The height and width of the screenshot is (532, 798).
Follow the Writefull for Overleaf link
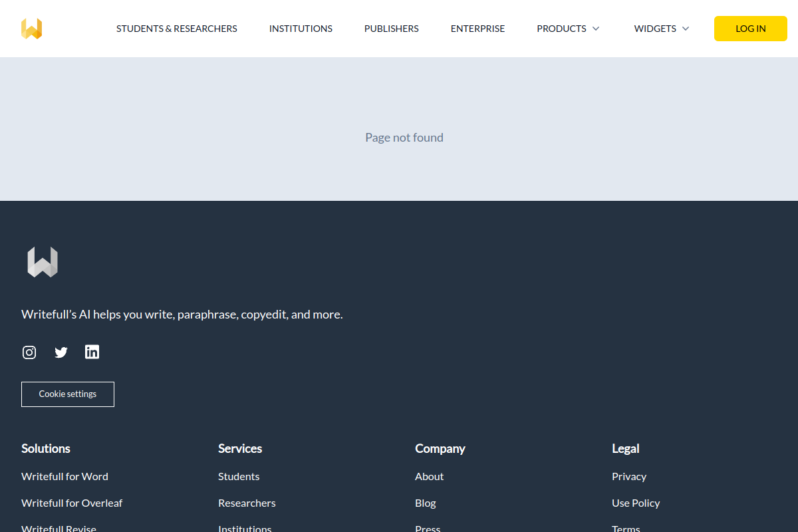pyautogui.click(x=72, y=503)
